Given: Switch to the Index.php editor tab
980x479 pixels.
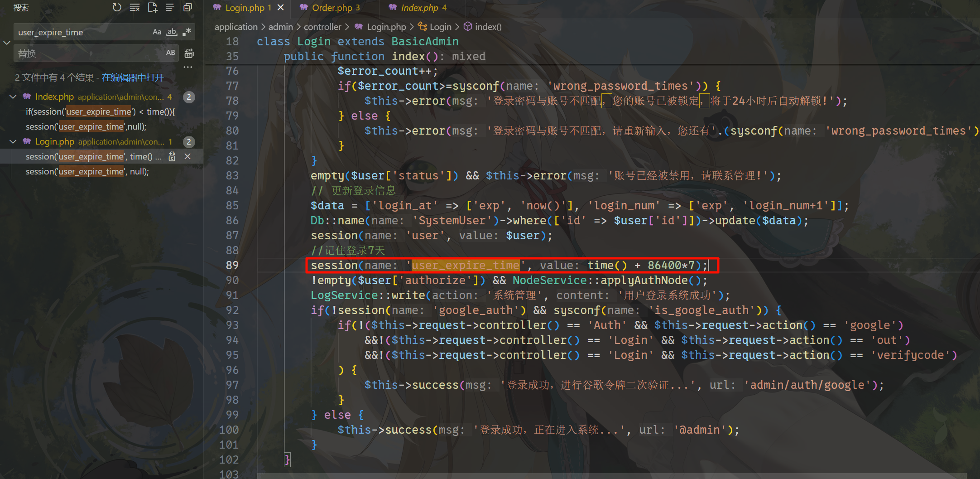Looking at the screenshot, I should (x=419, y=8).
